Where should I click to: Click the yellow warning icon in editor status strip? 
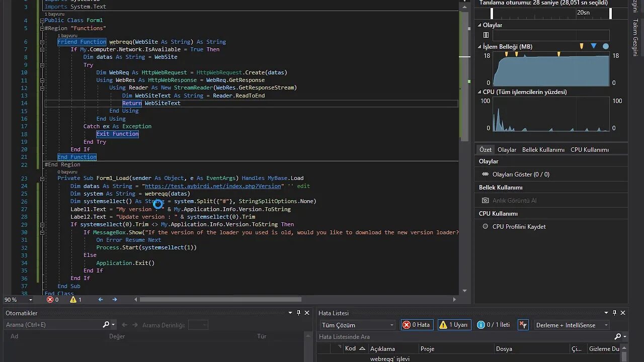73,300
